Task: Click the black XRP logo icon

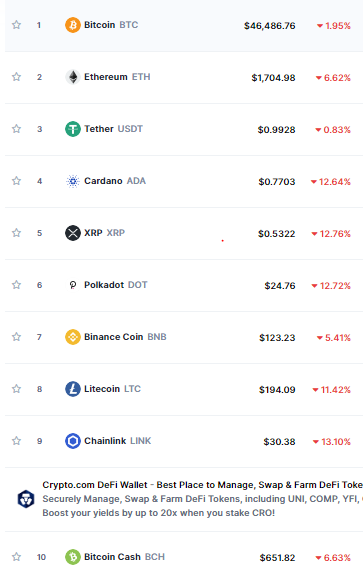Action: [x=73, y=233]
